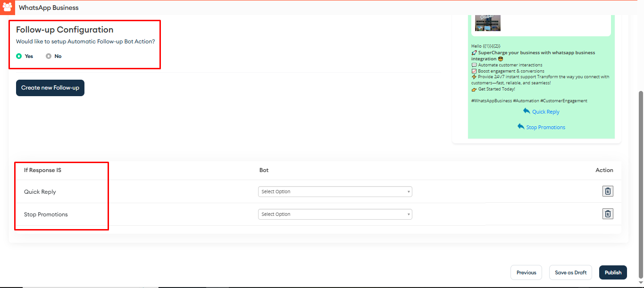Viewport: 644px width, 288px height.
Task: Select No for automatic follow-up bot action
Action: pos(49,56)
